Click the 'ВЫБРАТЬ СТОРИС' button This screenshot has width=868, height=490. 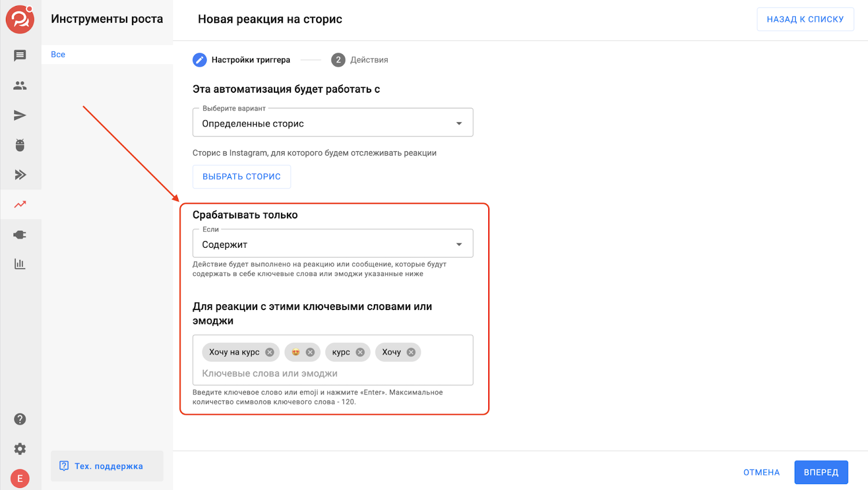pyautogui.click(x=241, y=177)
